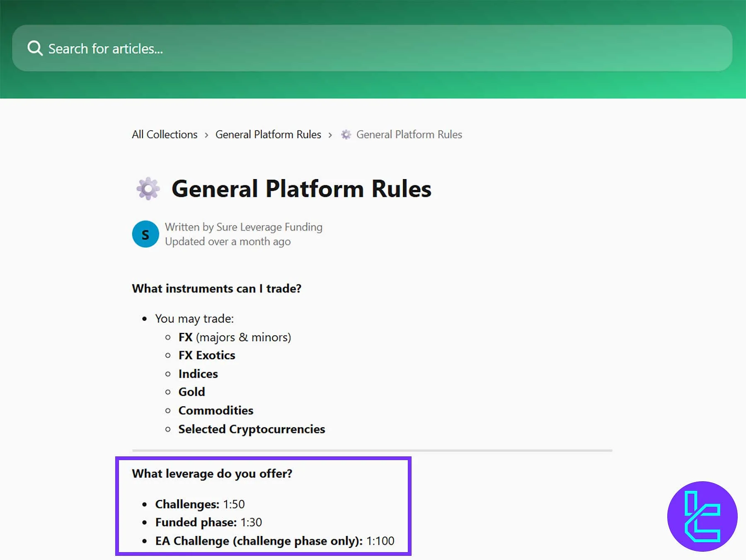Click the small gear icon in breadcrumb
The width and height of the screenshot is (746, 560).
(x=346, y=135)
